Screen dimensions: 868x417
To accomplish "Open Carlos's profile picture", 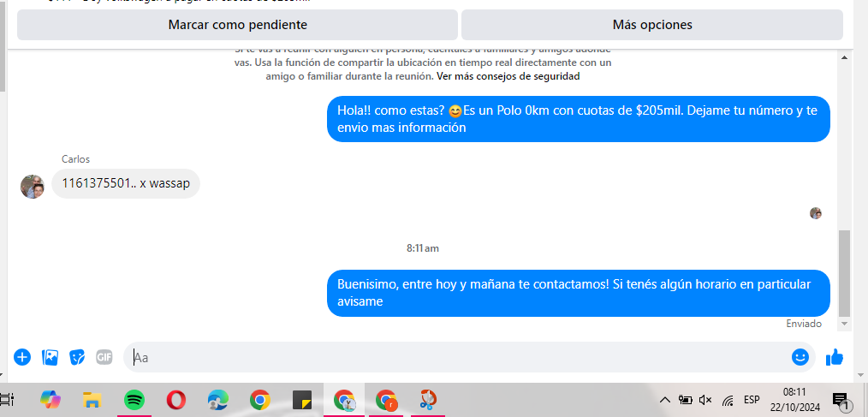I will pyautogui.click(x=33, y=187).
